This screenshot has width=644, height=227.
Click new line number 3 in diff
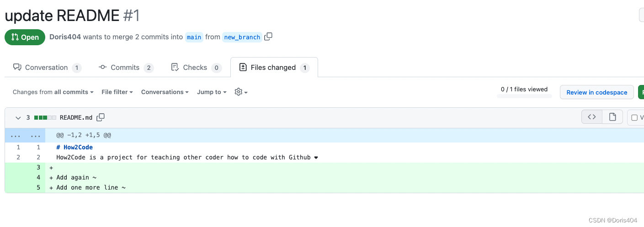[x=38, y=167]
